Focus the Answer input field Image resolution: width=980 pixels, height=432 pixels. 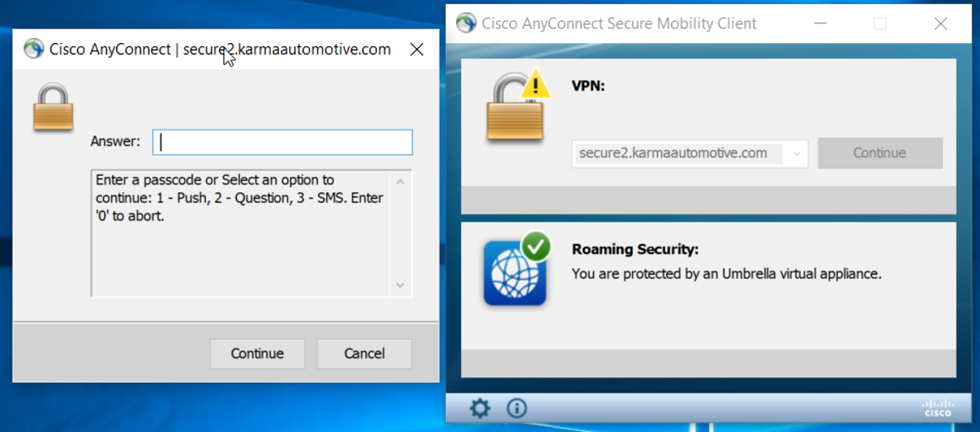282,142
